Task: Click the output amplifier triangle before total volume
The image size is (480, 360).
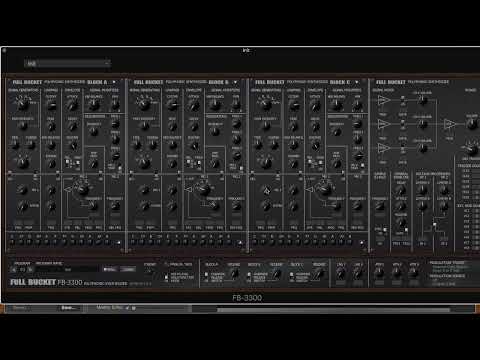Action: [449, 124]
